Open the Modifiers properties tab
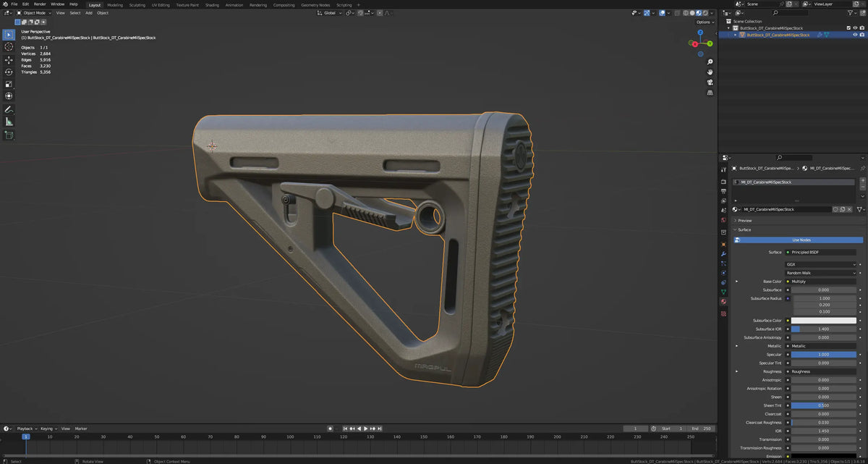The image size is (868, 464). pyautogui.click(x=723, y=254)
